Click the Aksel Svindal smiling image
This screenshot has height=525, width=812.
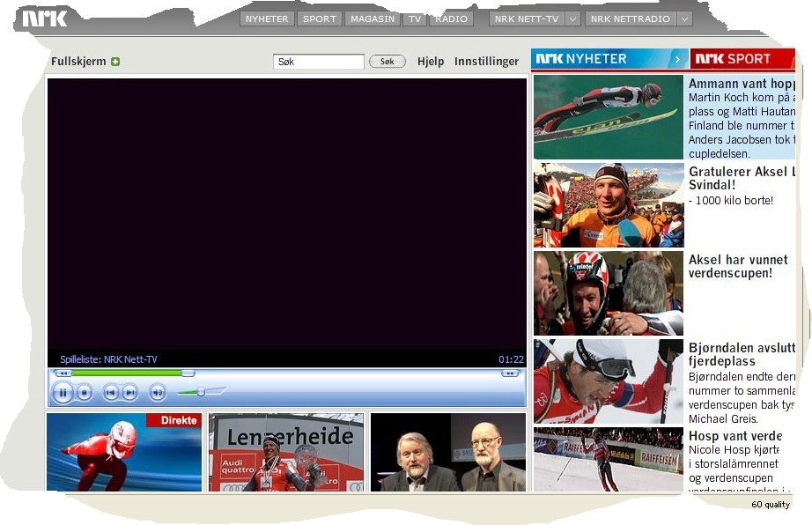click(x=609, y=205)
